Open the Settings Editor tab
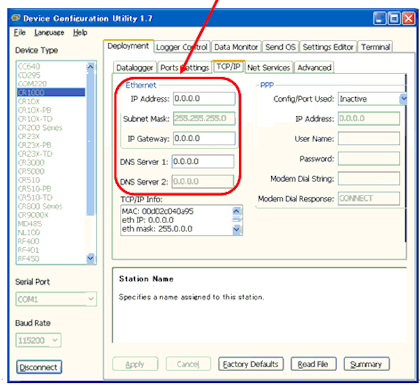 coord(328,47)
